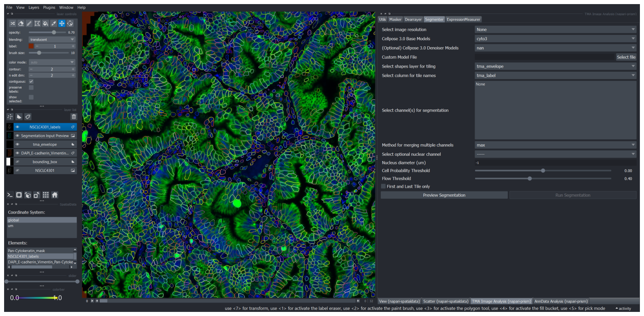Adjust the Cell Probability Threshold slider
The height and width of the screenshot is (316, 644).
(543, 171)
